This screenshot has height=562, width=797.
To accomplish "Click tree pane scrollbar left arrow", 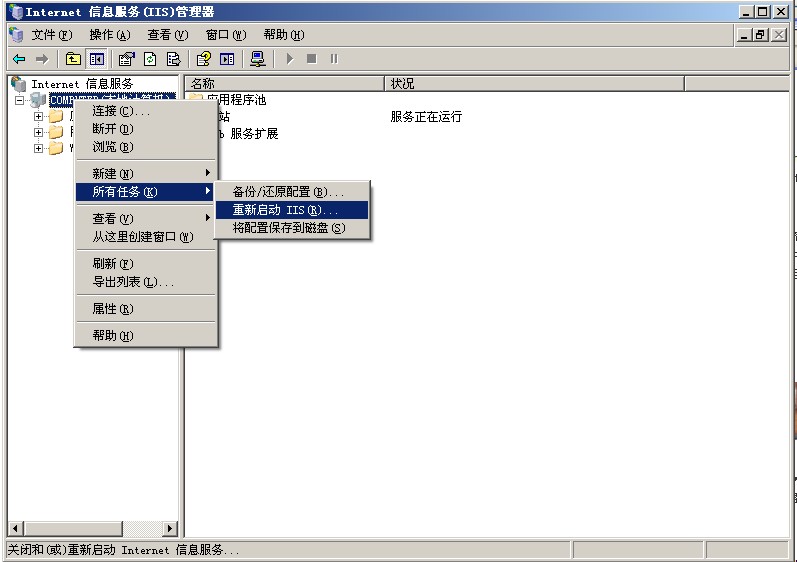I will click(x=15, y=528).
